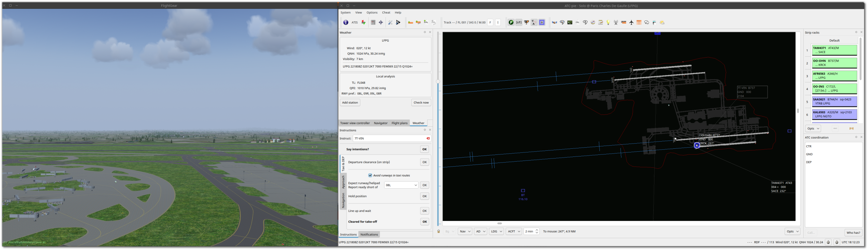868x250 pixels.
Task: Toggle the lock icon below radar
Action: (x=438, y=231)
